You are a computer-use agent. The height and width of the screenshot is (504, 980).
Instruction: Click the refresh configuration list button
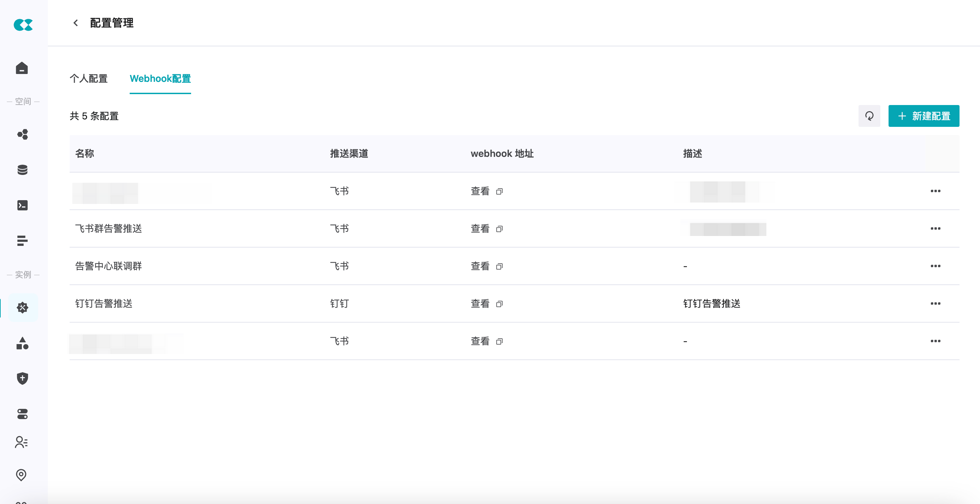point(869,116)
